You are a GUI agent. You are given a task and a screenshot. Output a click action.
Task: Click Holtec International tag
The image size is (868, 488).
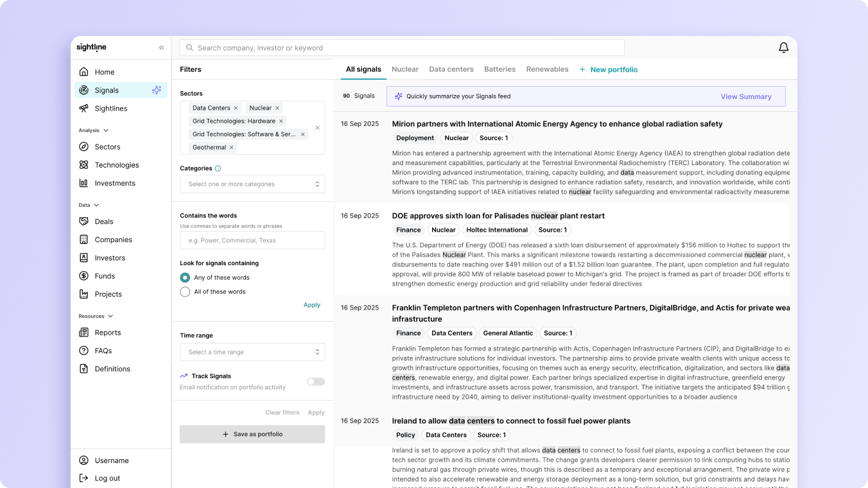click(x=497, y=230)
